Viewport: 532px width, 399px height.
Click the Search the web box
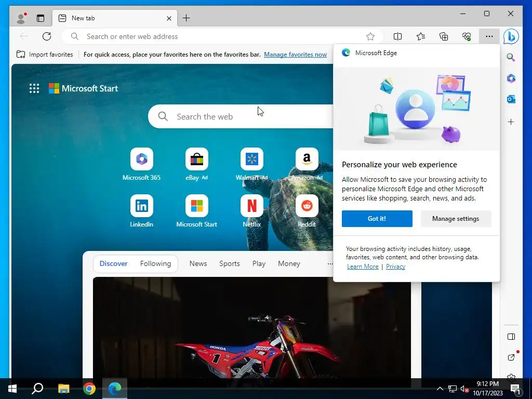[x=241, y=116]
